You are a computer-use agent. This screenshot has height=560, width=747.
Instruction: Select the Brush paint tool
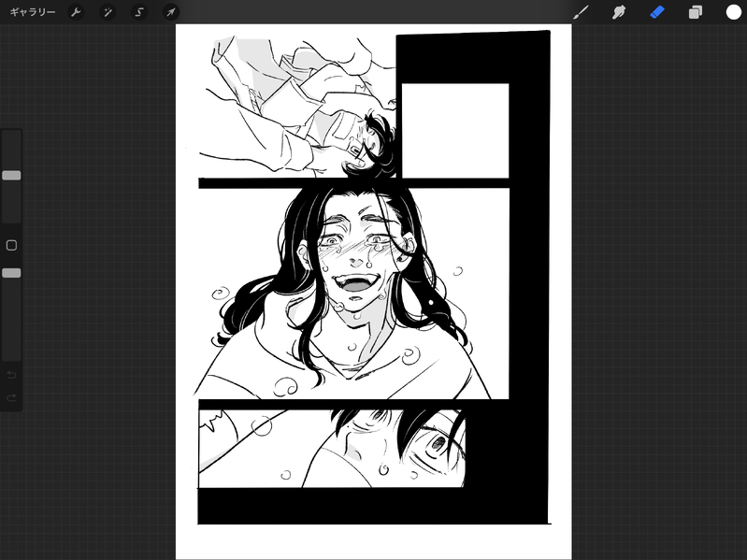point(581,12)
